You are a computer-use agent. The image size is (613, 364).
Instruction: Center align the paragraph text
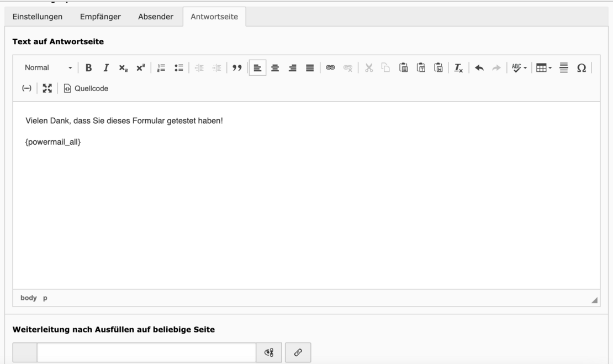pos(275,68)
